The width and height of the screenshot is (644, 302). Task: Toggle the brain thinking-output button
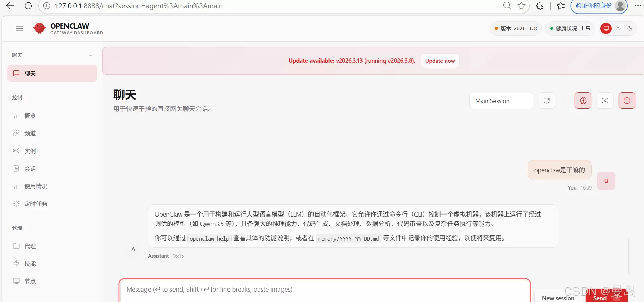coord(583,101)
